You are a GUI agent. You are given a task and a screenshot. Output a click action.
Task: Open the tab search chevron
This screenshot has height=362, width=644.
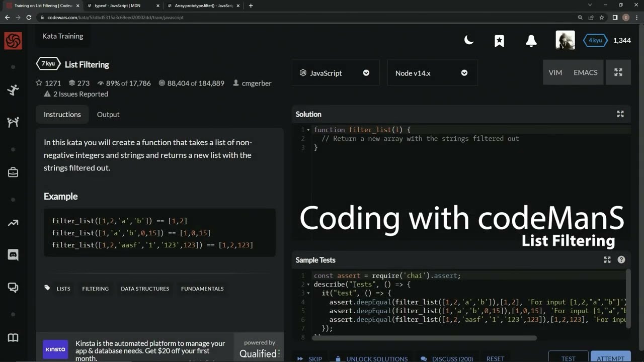pyautogui.click(x=590, y=5)
